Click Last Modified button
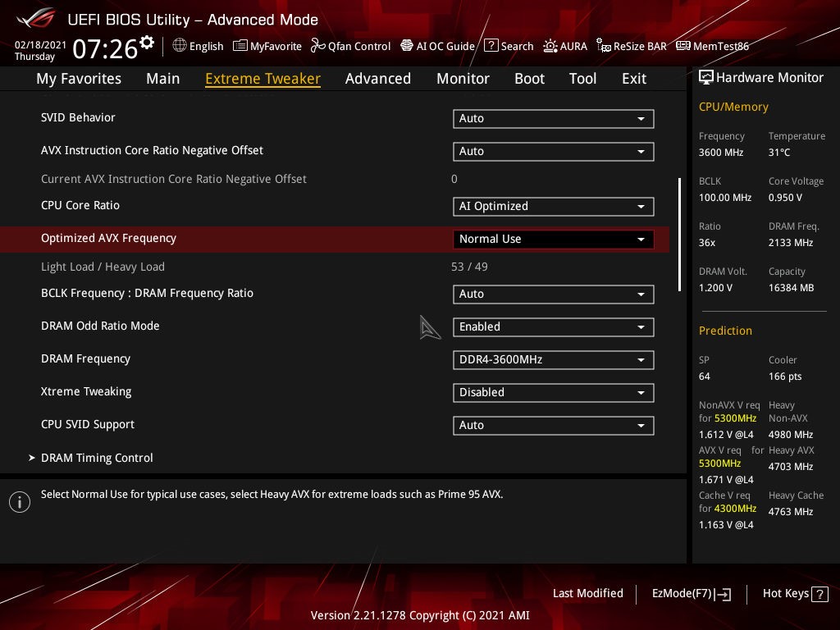 (x=587, y=593)
